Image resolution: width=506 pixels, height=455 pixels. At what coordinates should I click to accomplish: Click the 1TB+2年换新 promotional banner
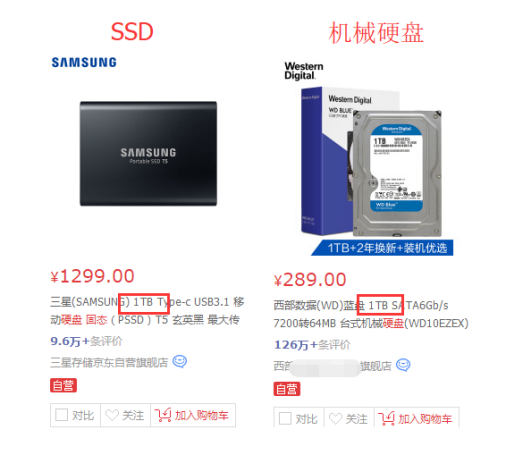point(382,248)
